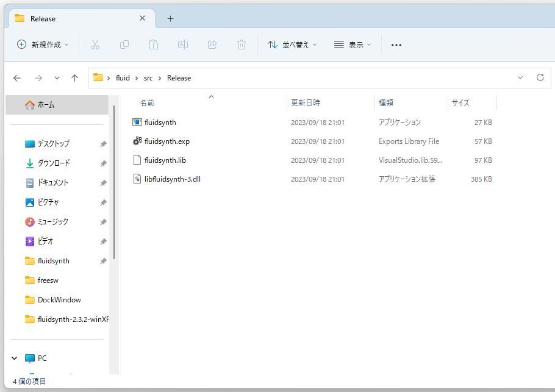This screenshot has width=555, height=392.
Task: Open the 新規作成 dropdown menu
Action: [x=43, y=45]
